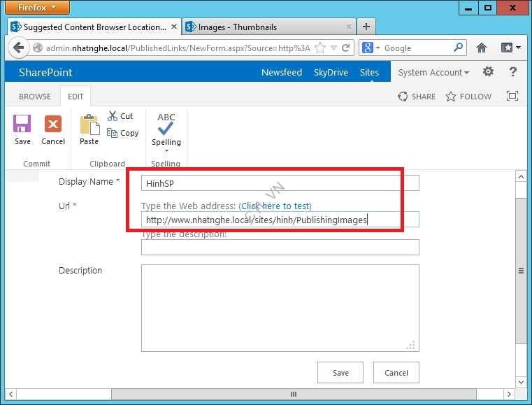Click the 'Click here to test' link
This screenshot has width=532, height=405.
275,206
